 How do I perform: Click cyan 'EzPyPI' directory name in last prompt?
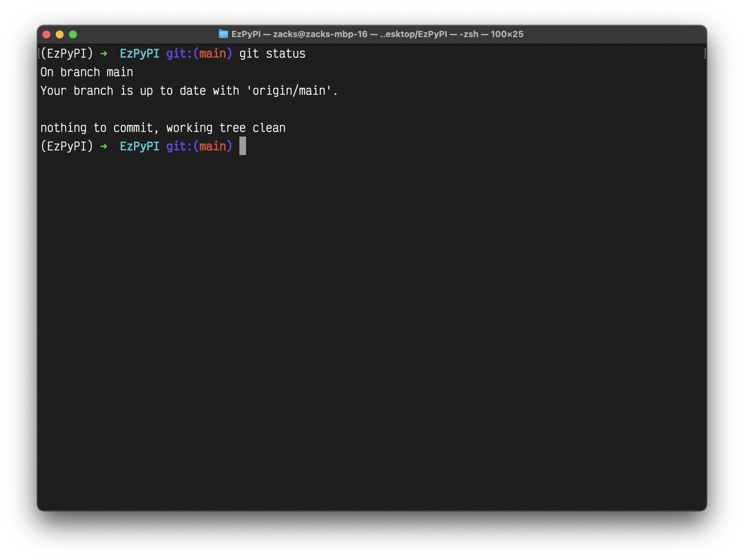click(x=140, y=146)
